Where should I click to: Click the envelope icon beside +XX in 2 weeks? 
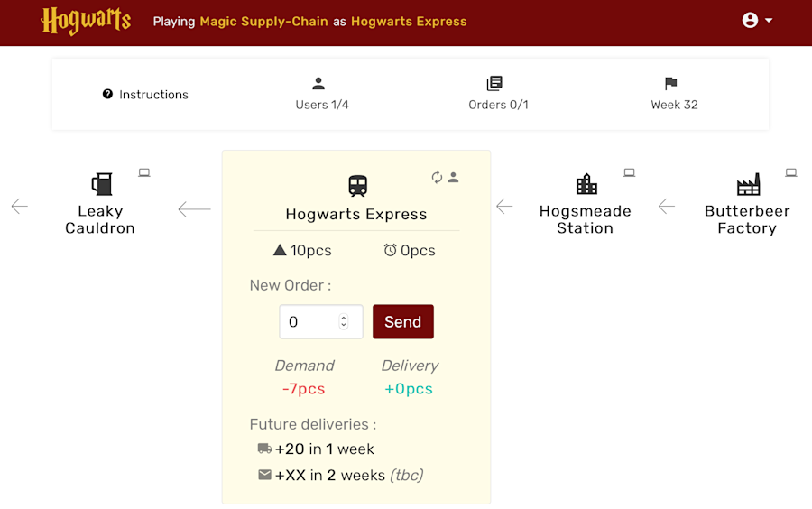tap(264, 475)
